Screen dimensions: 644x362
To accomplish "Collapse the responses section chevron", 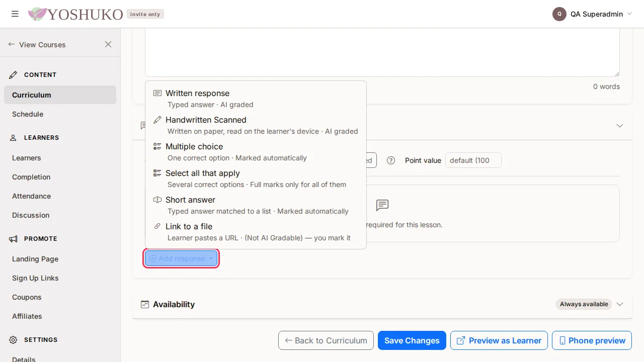I will coord(620,125).
